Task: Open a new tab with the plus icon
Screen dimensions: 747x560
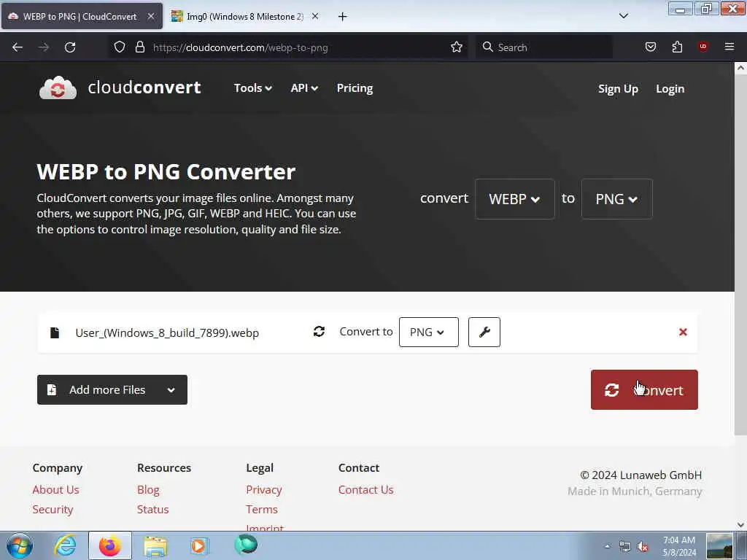Action: tap(342, 17)
